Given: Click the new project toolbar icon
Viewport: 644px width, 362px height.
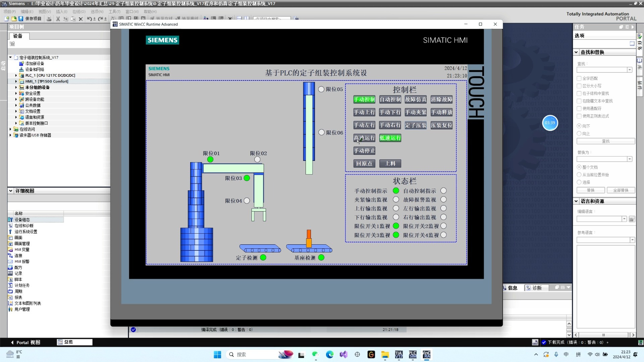Looking at the screenshot, I should click(7, 19).
